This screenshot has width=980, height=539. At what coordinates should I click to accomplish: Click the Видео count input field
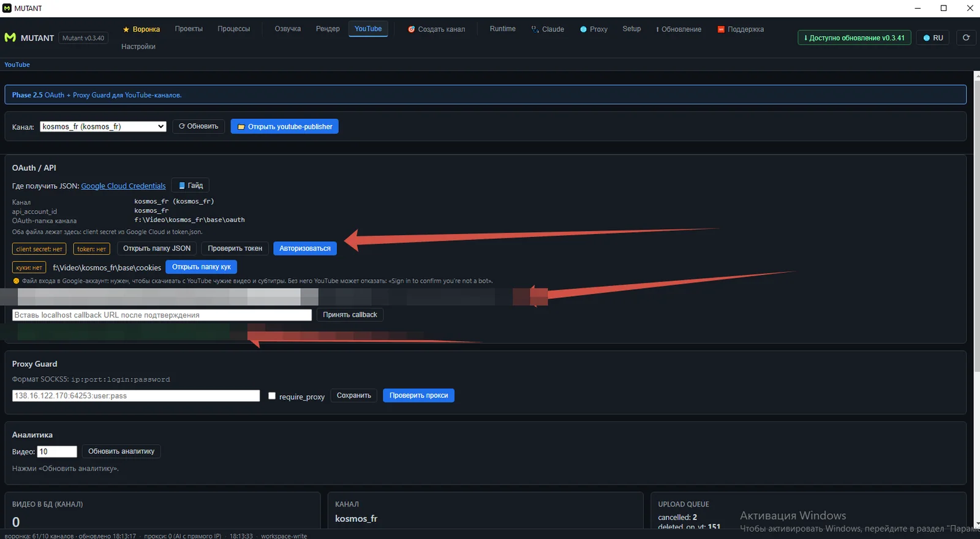tap(57, 451)
